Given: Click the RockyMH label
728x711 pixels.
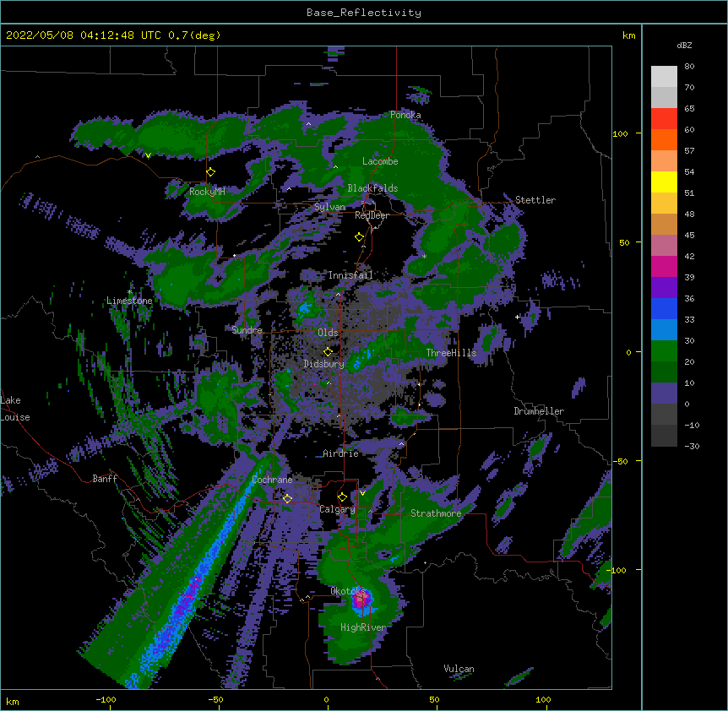Looking at the screenshot, I should (207, 192).
